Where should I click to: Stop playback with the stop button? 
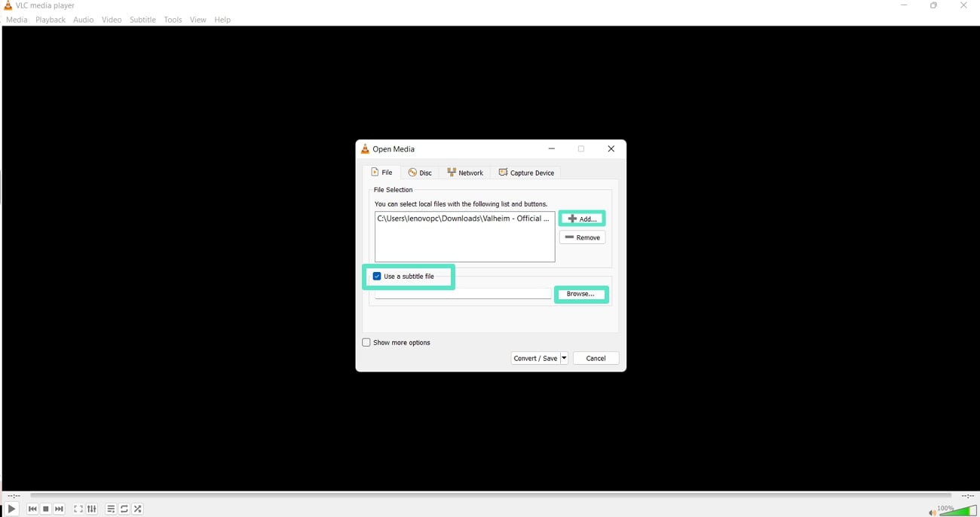(46, 509)
